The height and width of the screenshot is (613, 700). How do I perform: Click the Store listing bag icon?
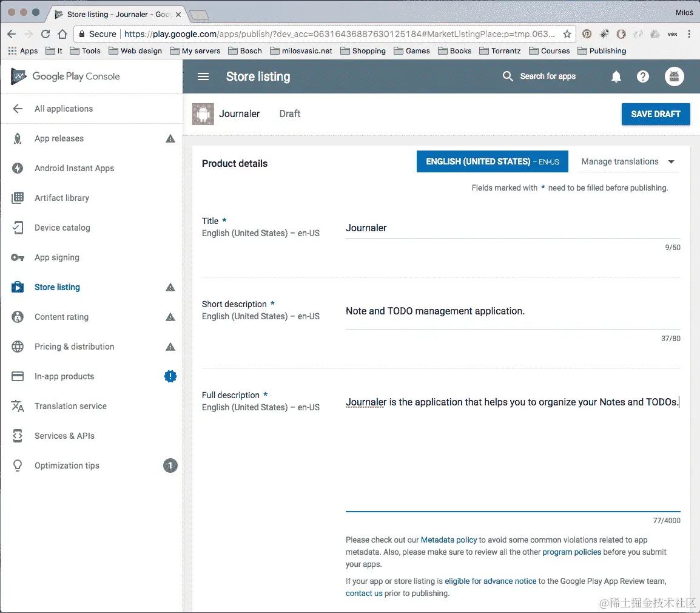(18, 287)
